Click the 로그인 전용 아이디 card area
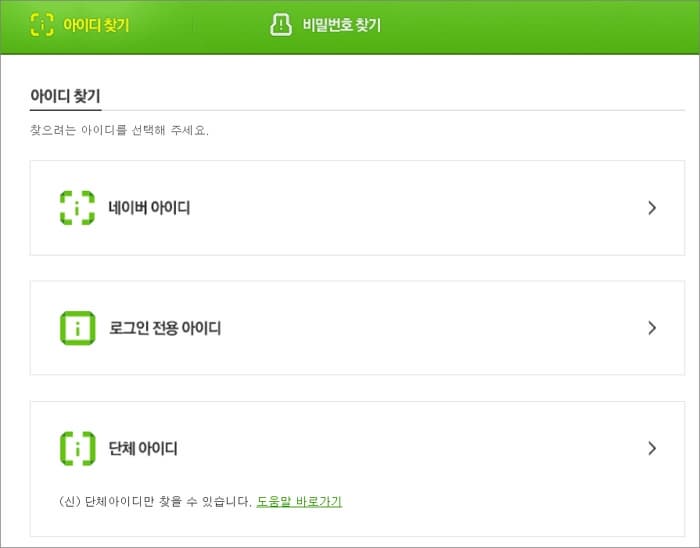The image size is (700, 548). 357,328
